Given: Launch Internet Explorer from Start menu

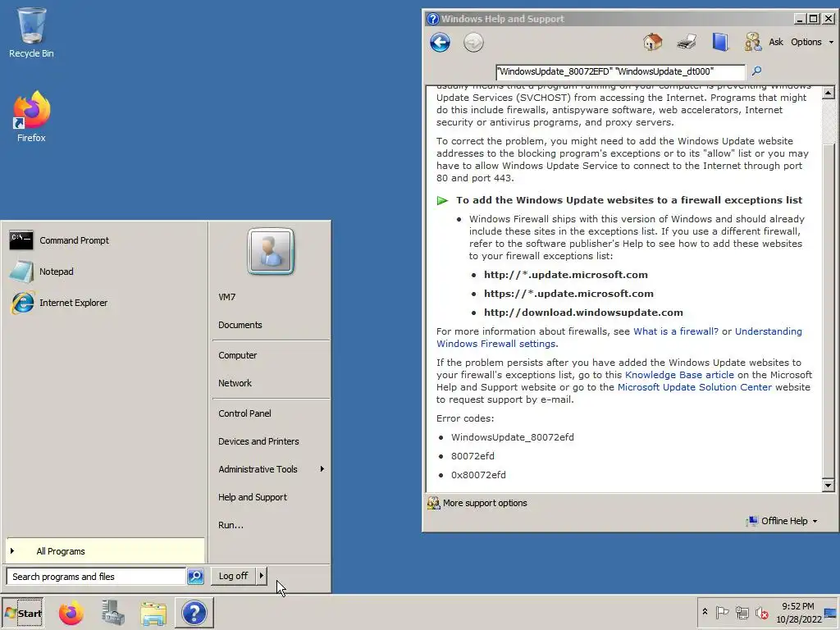Looking at the screenshot, I should tap(104, 303).
